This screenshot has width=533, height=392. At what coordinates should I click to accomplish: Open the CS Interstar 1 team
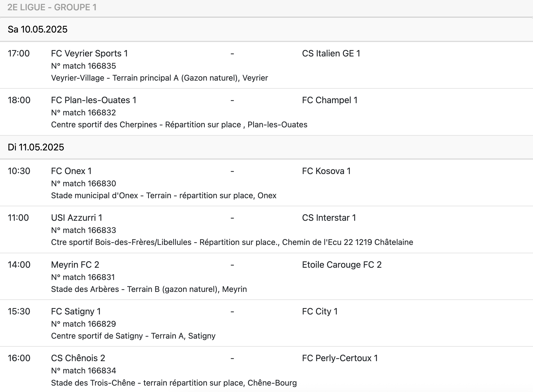329,218
